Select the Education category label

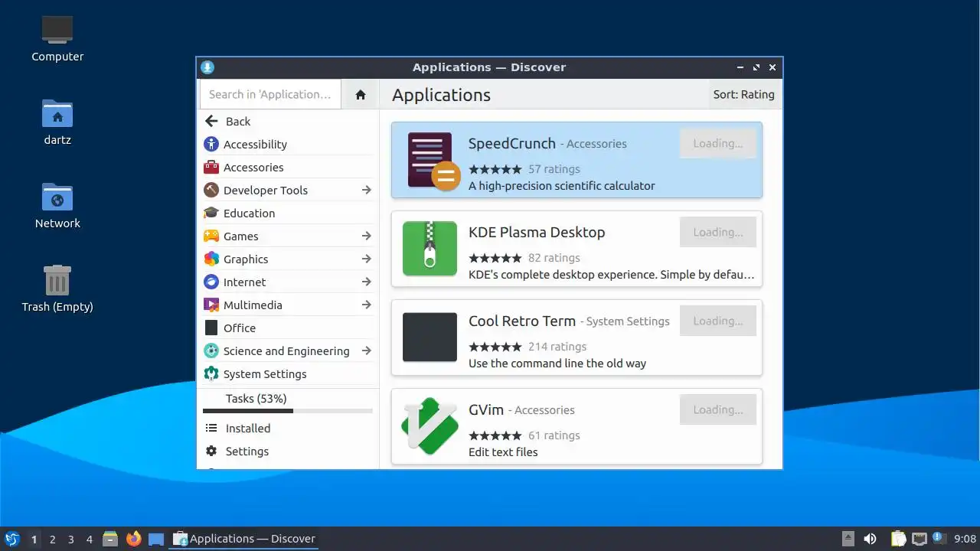pyautogui.click(x=249, y=214)
